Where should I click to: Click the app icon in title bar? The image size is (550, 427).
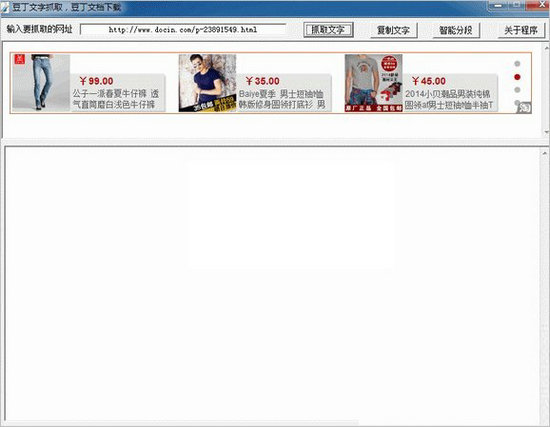pos(5,8)
